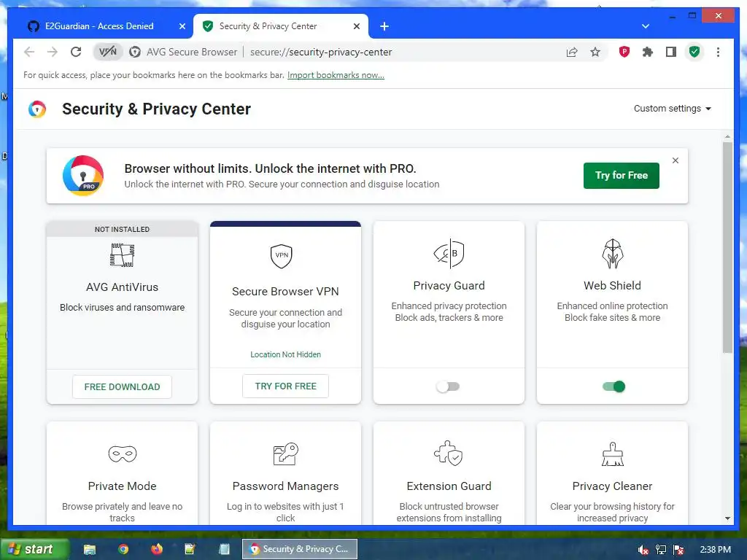The height and width of the screenshot is (560, 747).
Task: Open the red Privacy Guard shield extension
Action: (x=624, y=52)
